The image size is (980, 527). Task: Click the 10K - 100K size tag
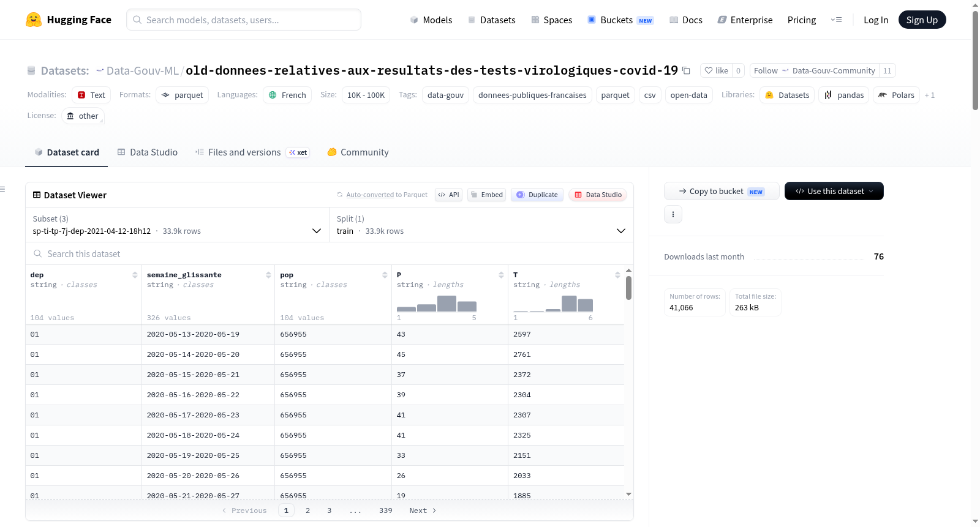[366, 95]
